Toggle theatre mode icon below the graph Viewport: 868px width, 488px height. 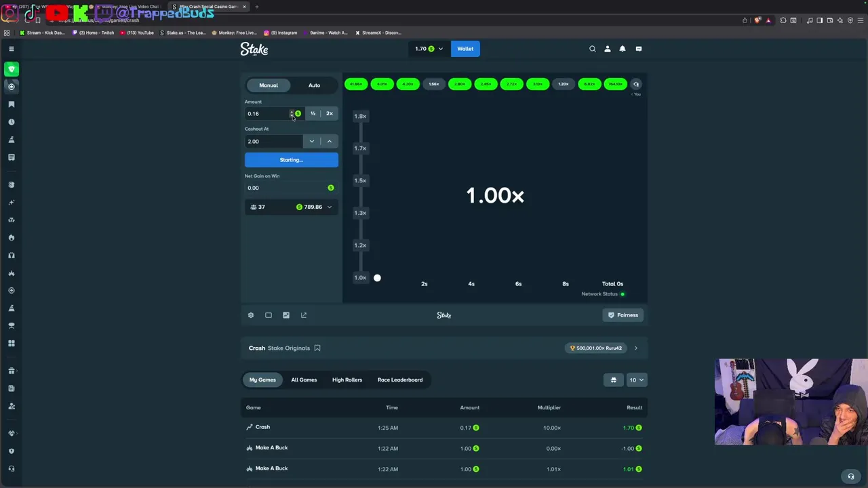pyautogui.click(x=269, y=315)
